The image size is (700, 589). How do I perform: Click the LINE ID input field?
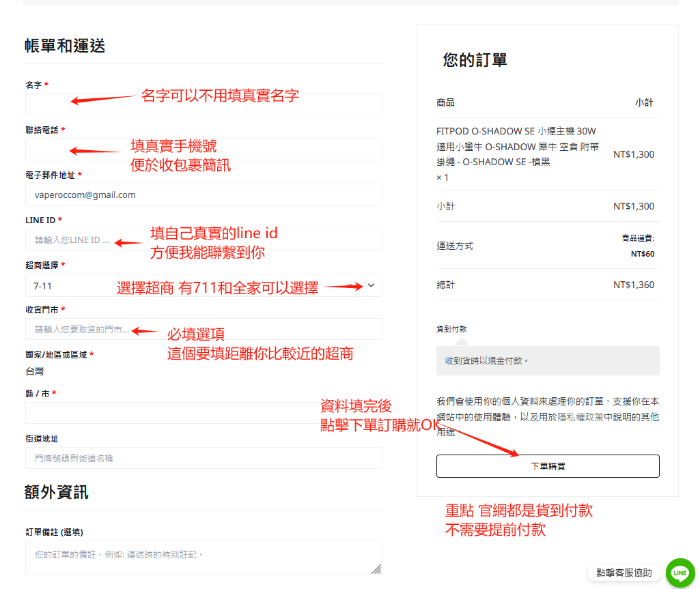click(204, 240)
